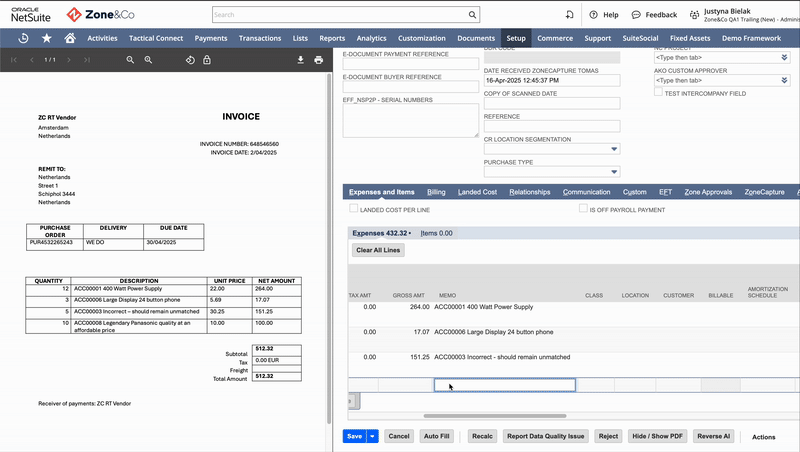This screenshot has height=452, width=800.
Task: Click the EFF_NSP2P Serial Numbers textarea
Action: (x=411, y=120)
